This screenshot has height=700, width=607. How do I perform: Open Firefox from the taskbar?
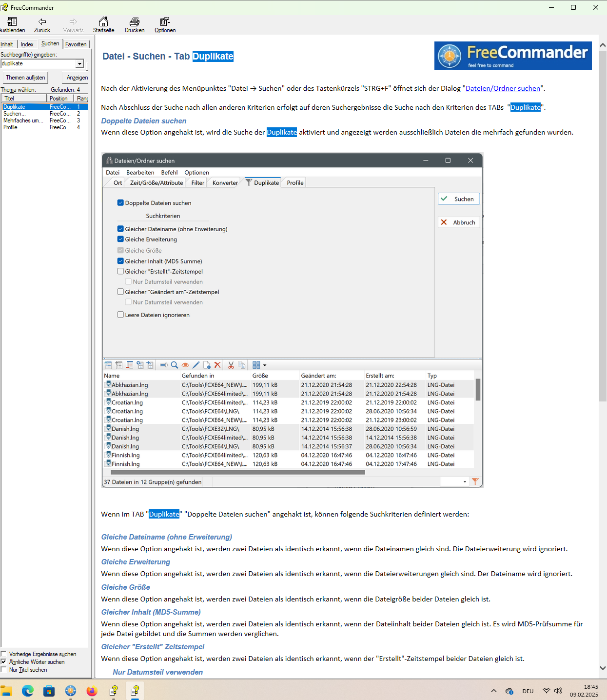(x=92, y=691)
